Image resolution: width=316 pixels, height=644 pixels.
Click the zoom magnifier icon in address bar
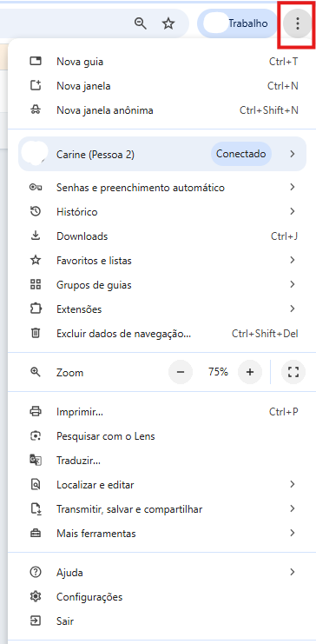pyautogui.click(x=141, y=23)
